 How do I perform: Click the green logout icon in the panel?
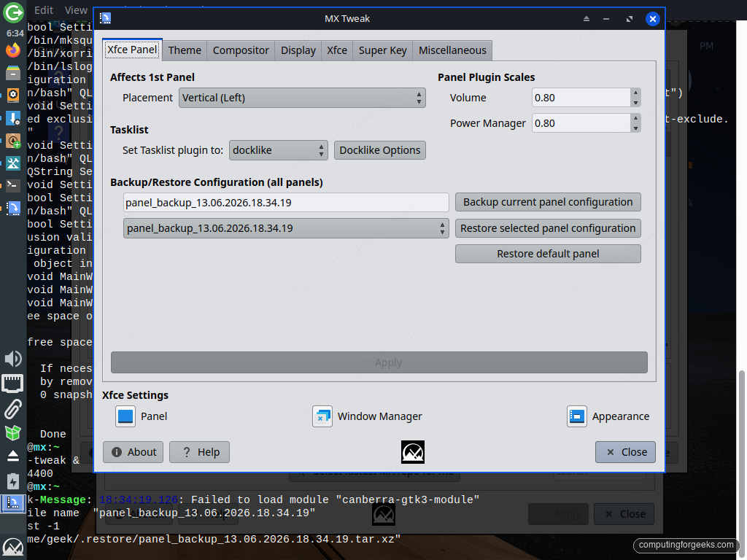pos(13,12)
